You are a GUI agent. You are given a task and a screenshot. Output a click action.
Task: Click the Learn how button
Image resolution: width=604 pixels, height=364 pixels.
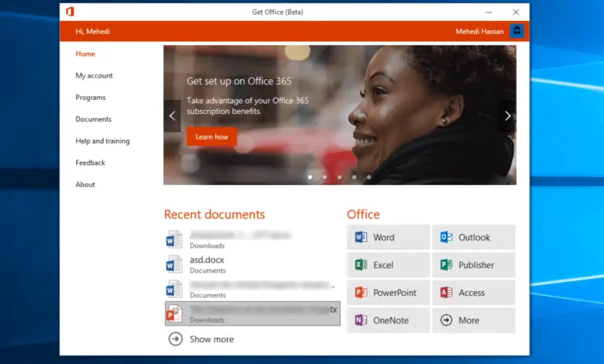point(212,137)
